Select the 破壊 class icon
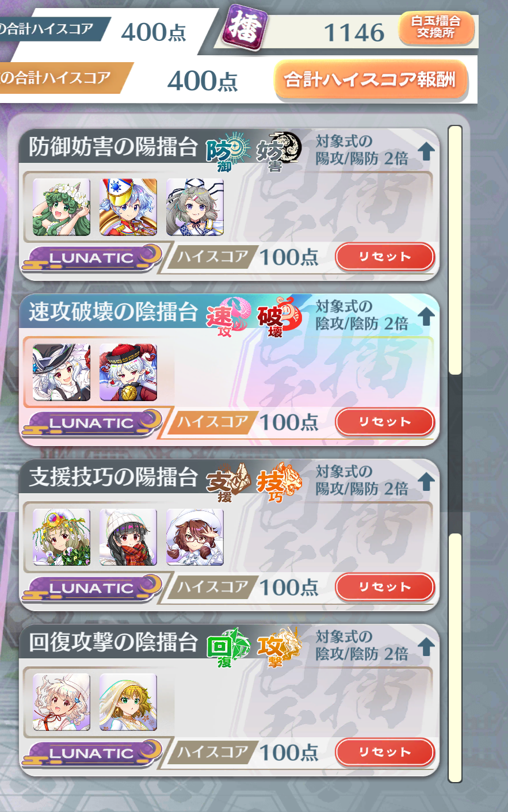The width and height of the screenshot is (508, 812). [x=278, y=317]
